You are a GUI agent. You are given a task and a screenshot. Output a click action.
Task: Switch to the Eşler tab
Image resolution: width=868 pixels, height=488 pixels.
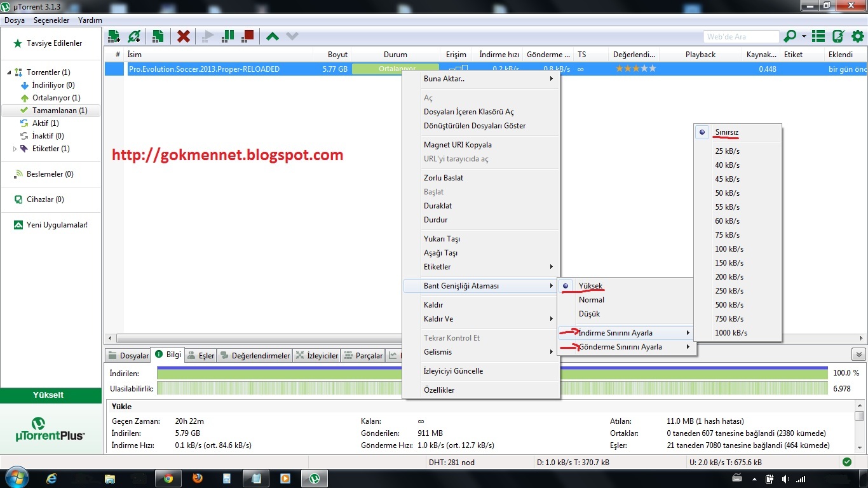[x=201, y=356]
